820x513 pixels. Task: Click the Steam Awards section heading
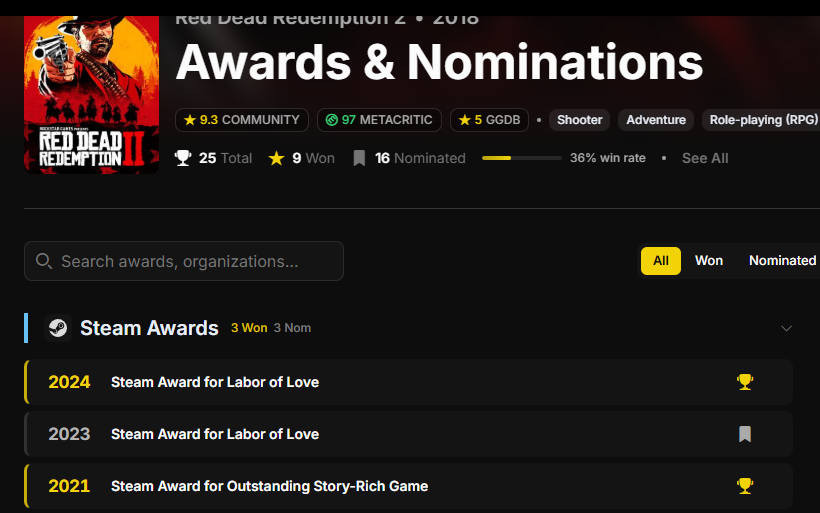coord(149,328)
